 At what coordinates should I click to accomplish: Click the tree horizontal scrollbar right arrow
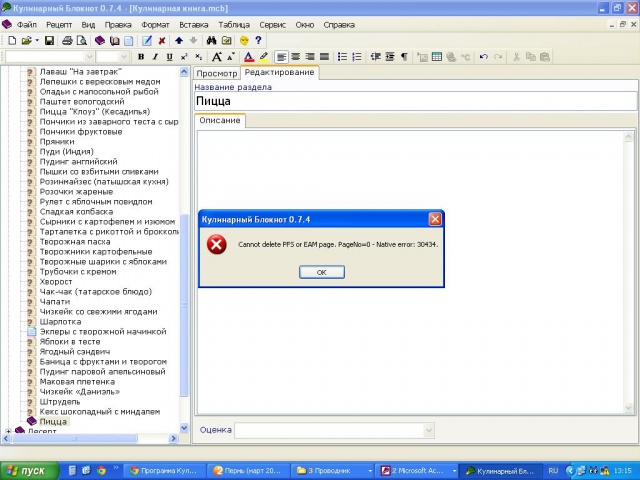[173, 438]
